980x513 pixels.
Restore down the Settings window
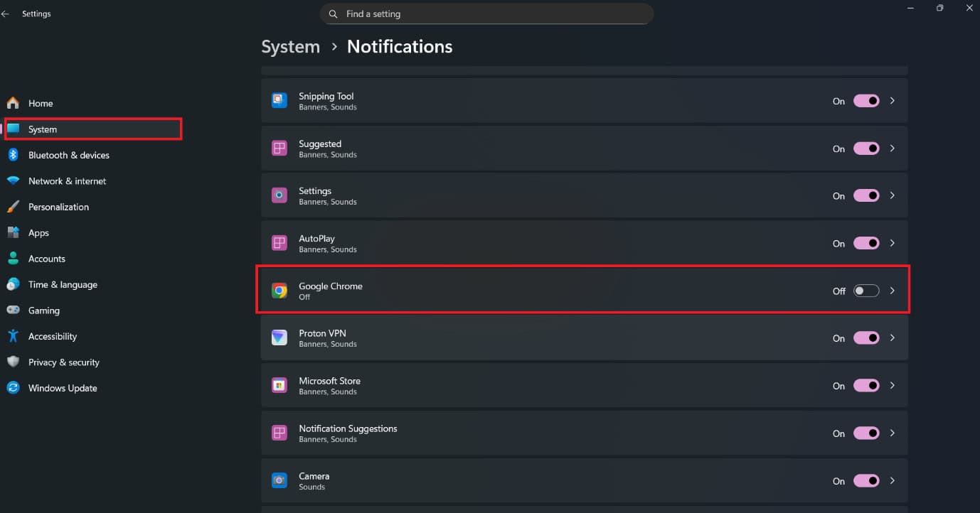tap(939, 8)
